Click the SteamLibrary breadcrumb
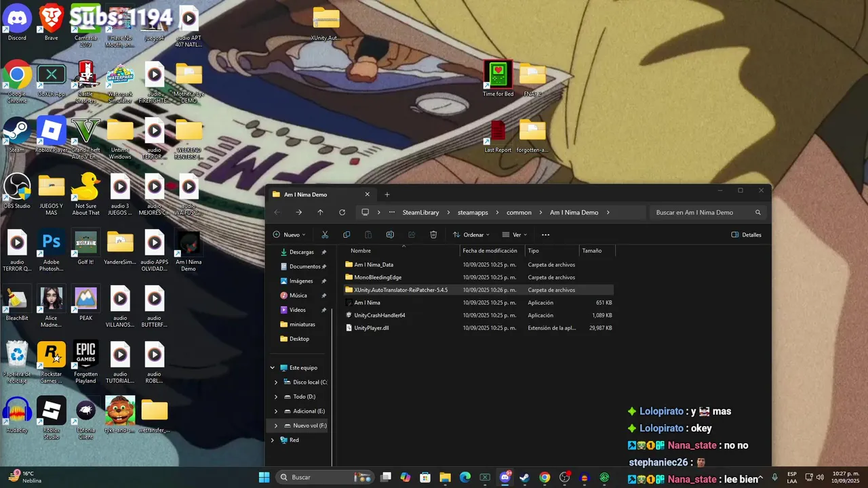The image size is (868, 488). pos(420,212)
